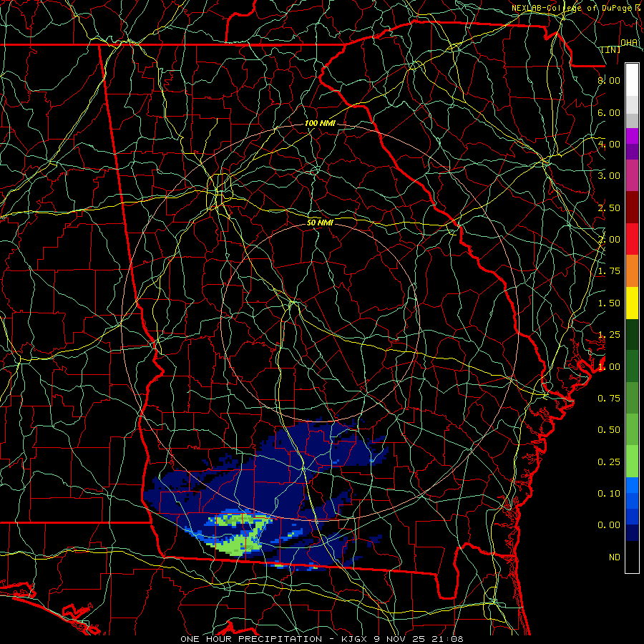Click the 4.00 legend label
Screen dimensions: 644x644
pyautogui.click(x=609, y=144)
